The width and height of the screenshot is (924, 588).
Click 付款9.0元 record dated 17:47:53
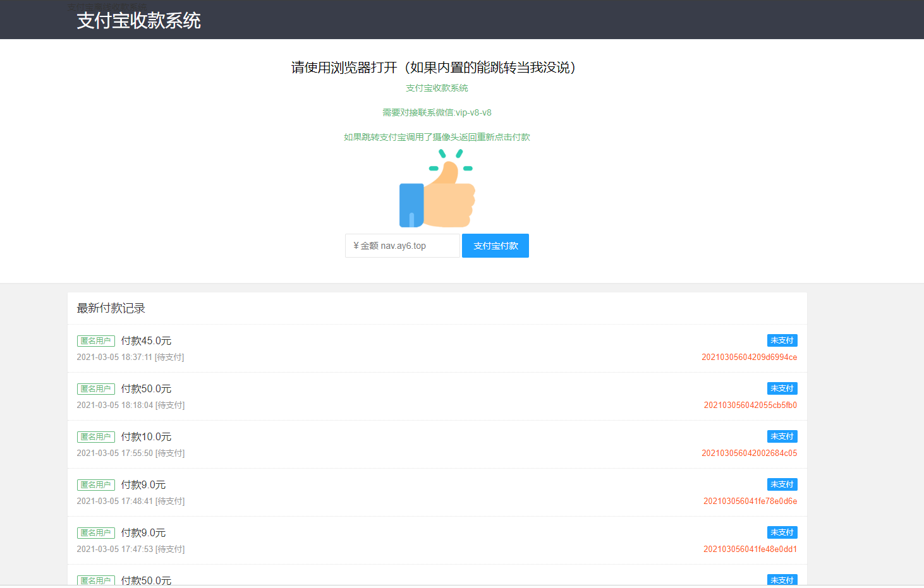coord(143,533)
